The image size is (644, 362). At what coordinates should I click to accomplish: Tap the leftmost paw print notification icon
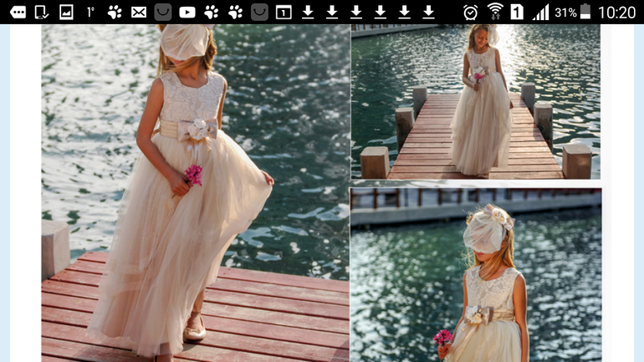pyautogui.click(x=115, y=12)
